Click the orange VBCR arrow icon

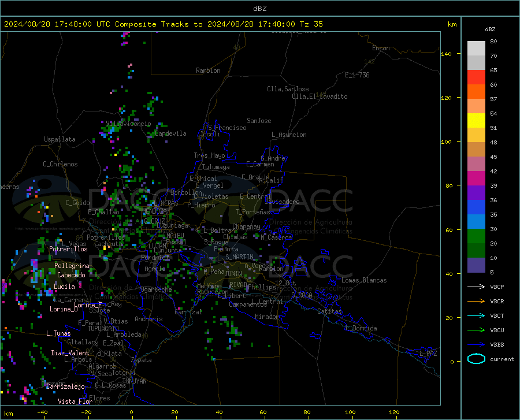(476, 301)
